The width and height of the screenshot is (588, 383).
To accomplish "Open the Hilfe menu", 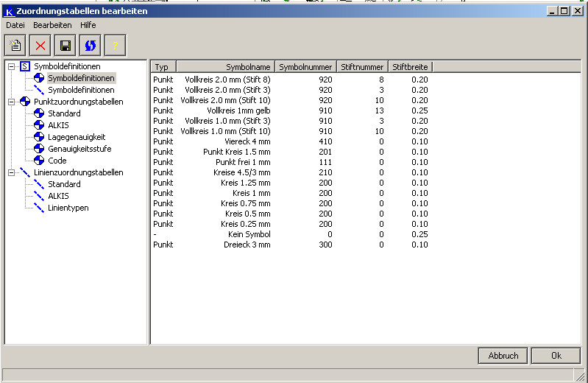I will click(x=88, y=25).
